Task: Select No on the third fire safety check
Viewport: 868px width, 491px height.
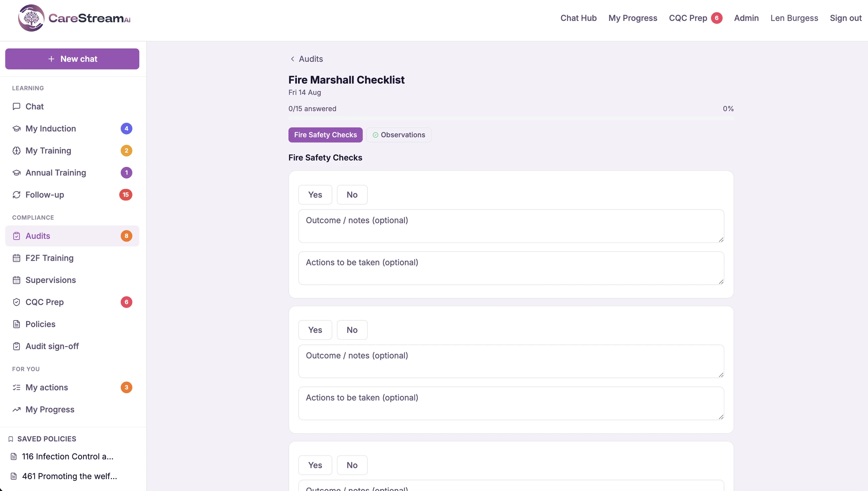Action: pyautogui.click(x=352, y=465)
